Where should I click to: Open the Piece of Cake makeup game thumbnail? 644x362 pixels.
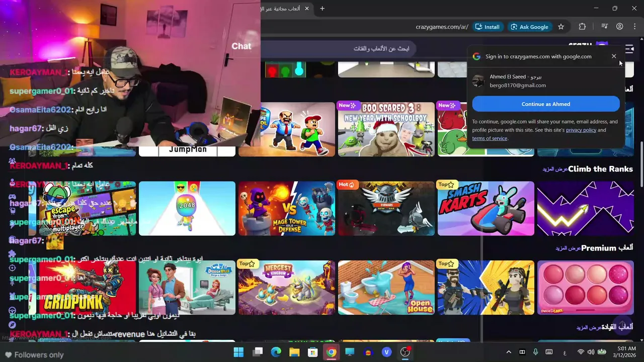tap(586, 288)
